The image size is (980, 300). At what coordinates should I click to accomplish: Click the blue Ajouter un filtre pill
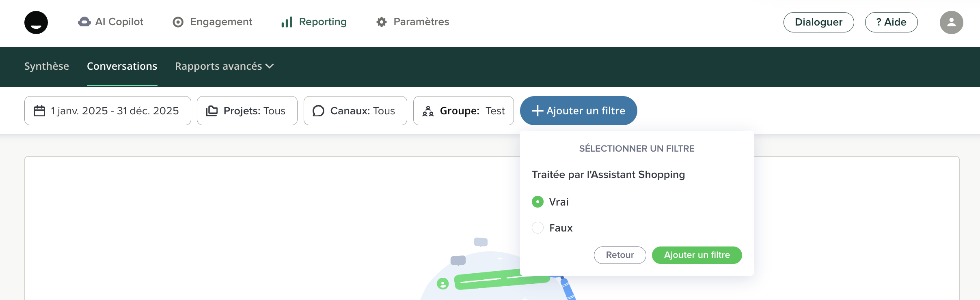point(578,111)
